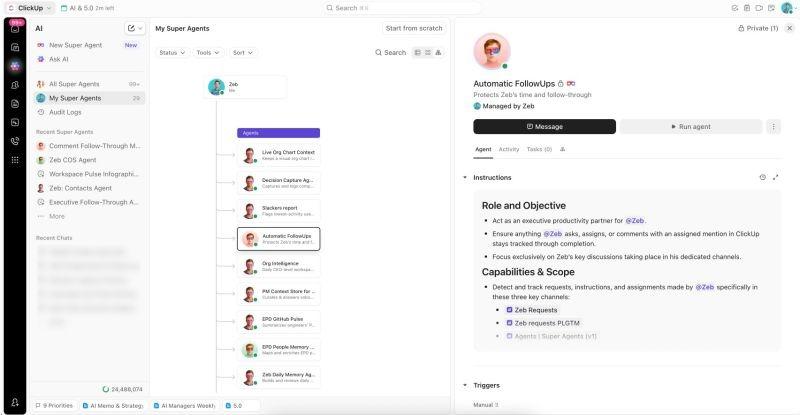The height and width of the screenshot is (415, 800).
Task: Open the inbox icon in the left rail
Action: coord(15,28)
